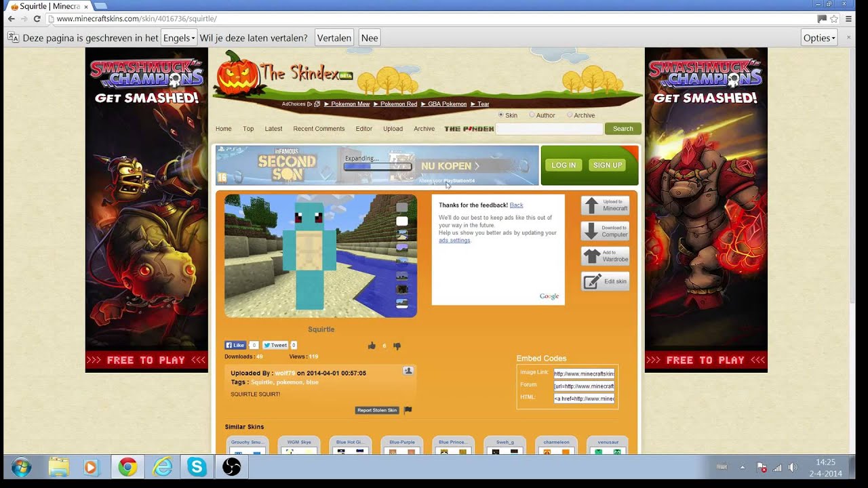
Task: Click the green Search button
Action: [x=623, y=129]
